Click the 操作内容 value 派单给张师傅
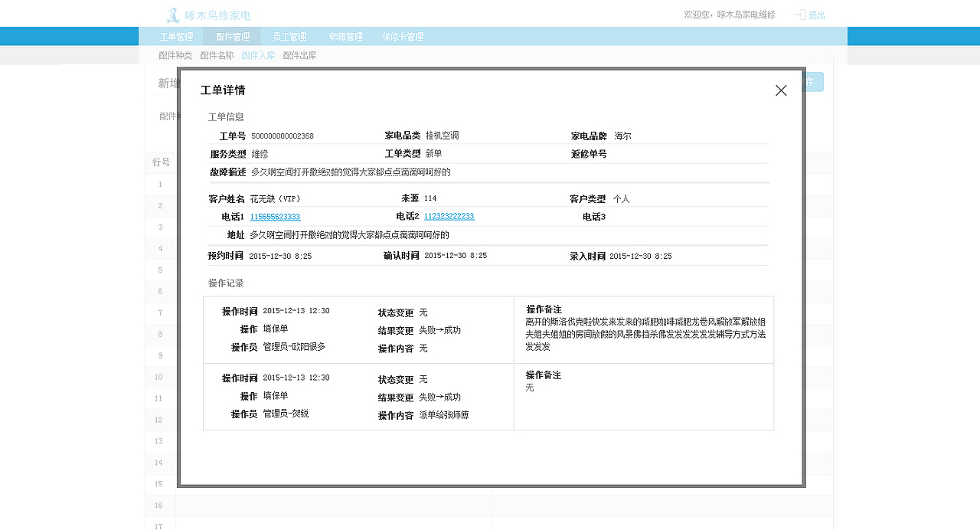Screen dimensions: 980x530 444,415
